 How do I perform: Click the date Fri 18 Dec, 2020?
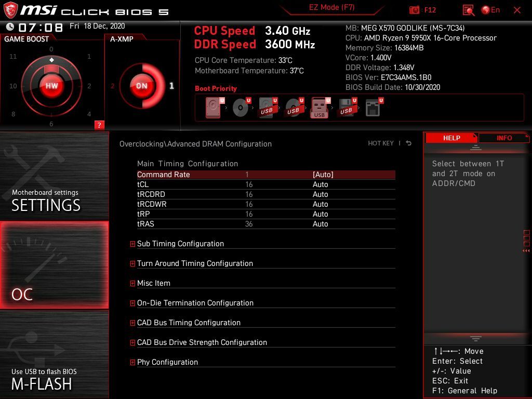[x=97, y=26]
